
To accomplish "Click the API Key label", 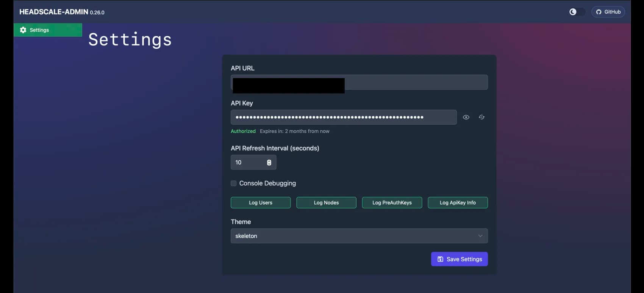I will pos(242,103).
